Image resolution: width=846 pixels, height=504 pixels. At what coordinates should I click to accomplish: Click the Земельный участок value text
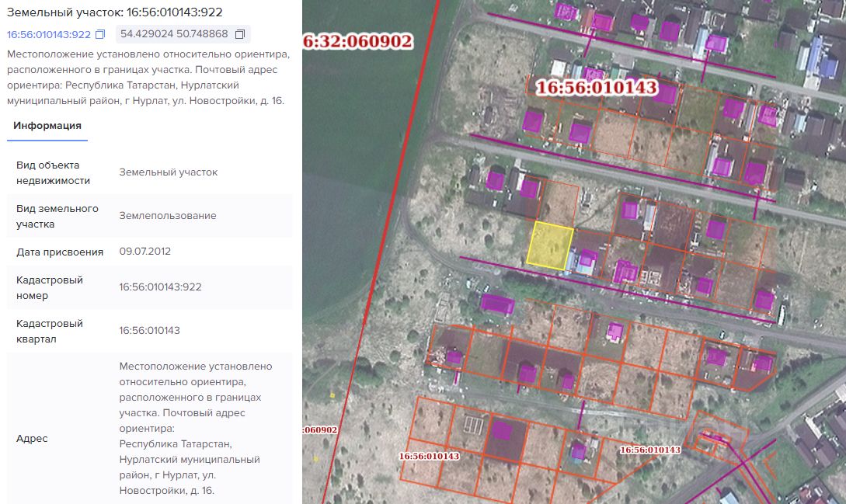tap(169, 172)
